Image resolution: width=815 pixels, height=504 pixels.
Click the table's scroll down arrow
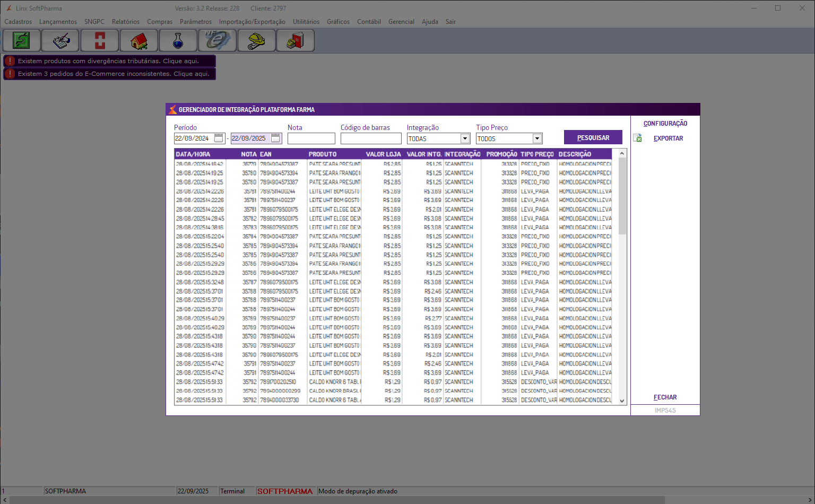coord(622,401)
